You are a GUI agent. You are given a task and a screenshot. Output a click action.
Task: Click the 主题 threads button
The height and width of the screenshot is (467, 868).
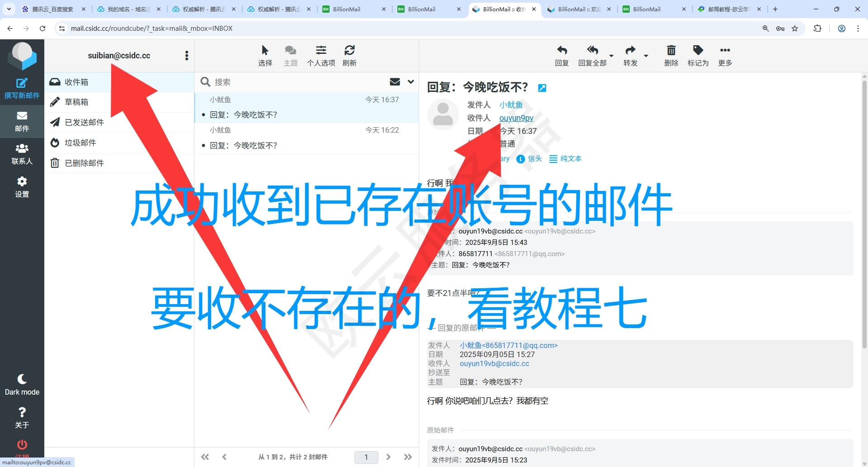[290, 56]
